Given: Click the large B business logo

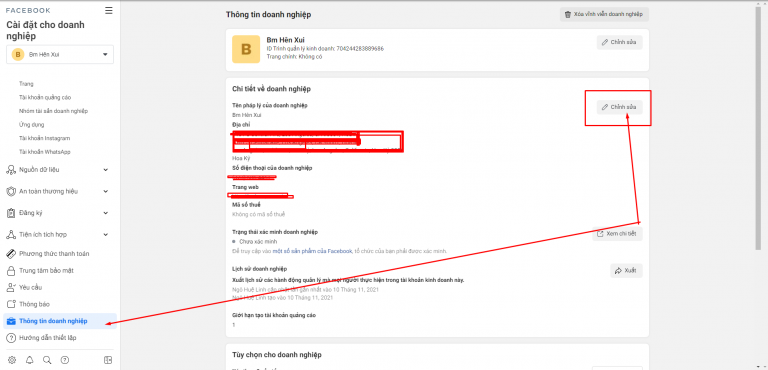Looking at the screenshot, I should click(246, 49).
